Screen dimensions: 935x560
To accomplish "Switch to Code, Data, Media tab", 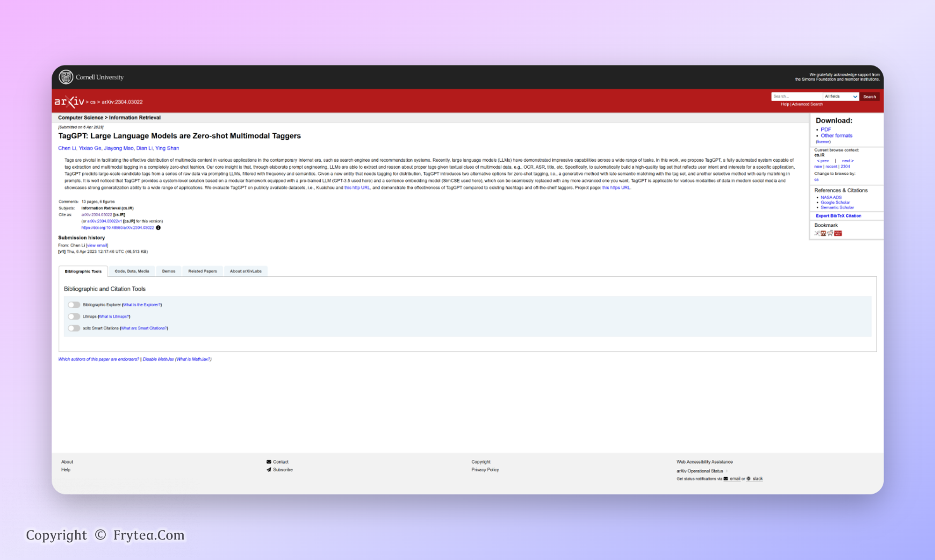I will (x=132, y=271).
